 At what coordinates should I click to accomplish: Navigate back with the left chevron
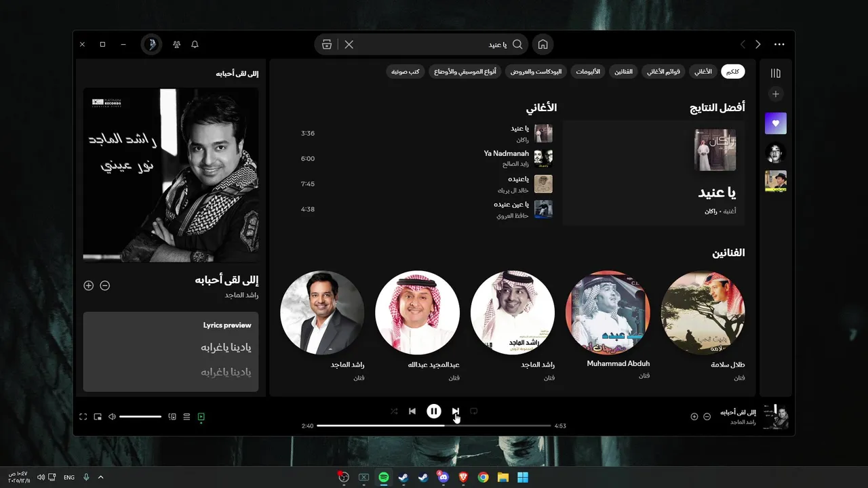coord(743,45)
